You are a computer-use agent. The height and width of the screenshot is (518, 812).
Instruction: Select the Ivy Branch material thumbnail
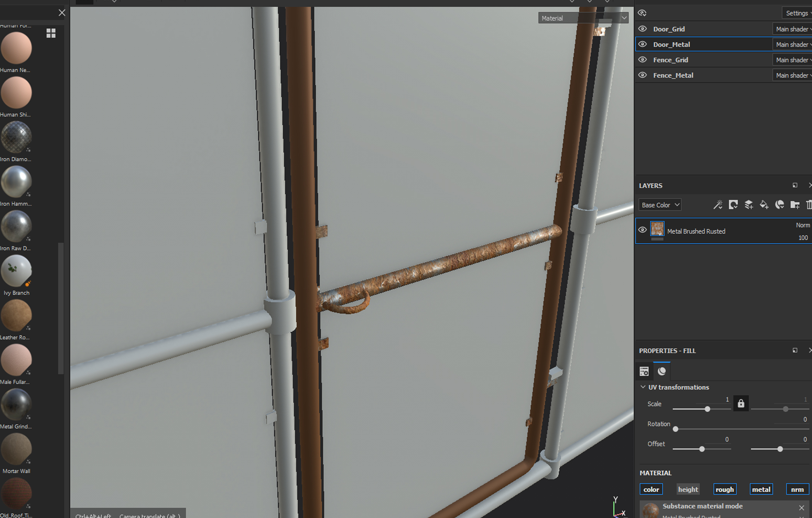coord(16,270)
